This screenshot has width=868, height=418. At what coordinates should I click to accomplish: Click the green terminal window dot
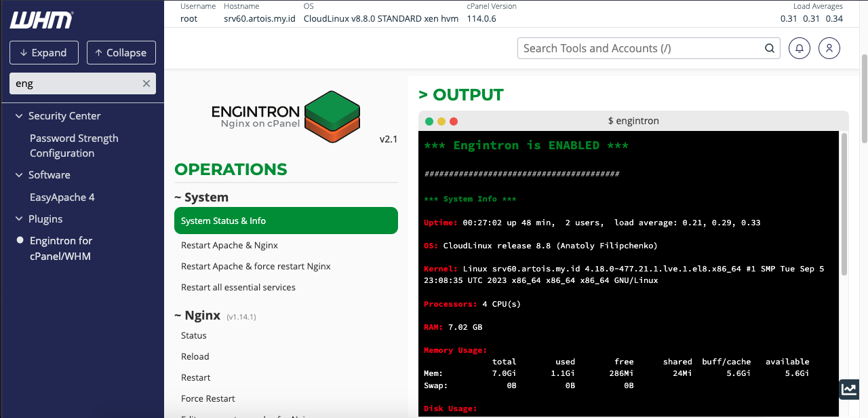point(429,121)
